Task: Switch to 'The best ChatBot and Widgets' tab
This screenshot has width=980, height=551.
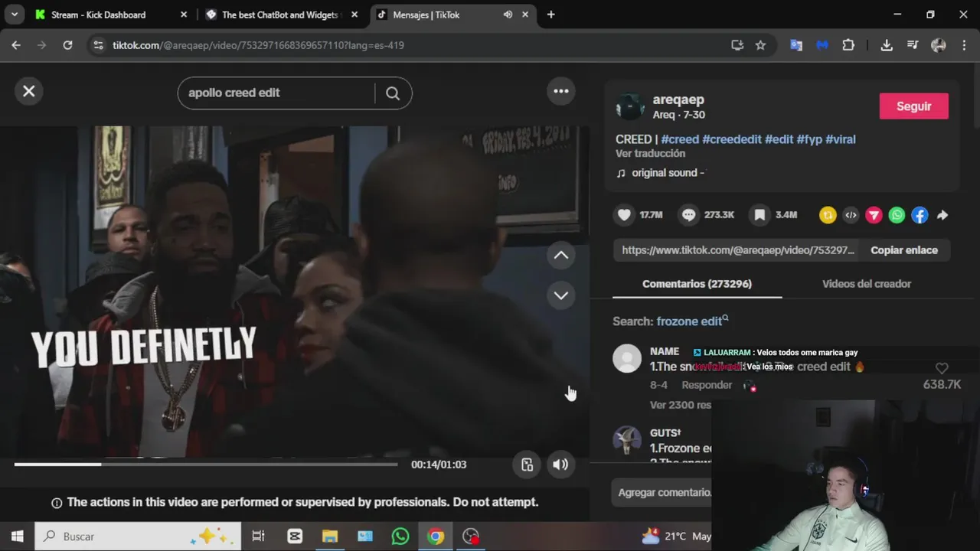Action: [282, 15]
